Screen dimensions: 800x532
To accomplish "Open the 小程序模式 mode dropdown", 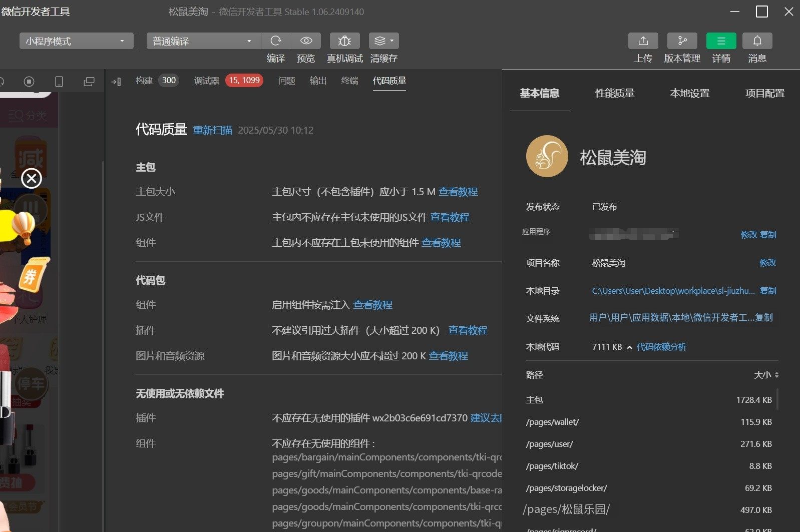I will coord(76,41).
